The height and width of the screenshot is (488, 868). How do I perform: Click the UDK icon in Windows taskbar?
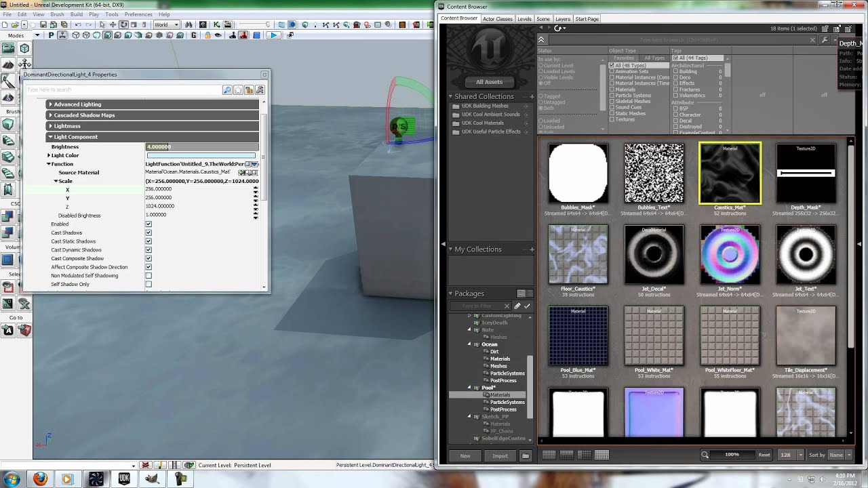tap(123, 479)
